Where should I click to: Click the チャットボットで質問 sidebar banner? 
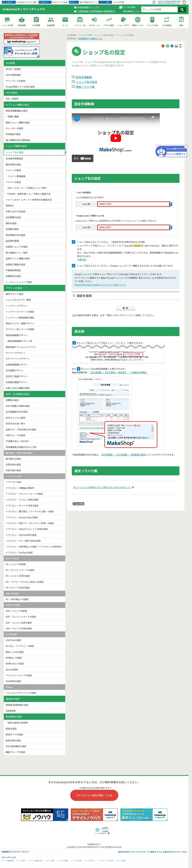pyautogui.click(x=22, y=52)
